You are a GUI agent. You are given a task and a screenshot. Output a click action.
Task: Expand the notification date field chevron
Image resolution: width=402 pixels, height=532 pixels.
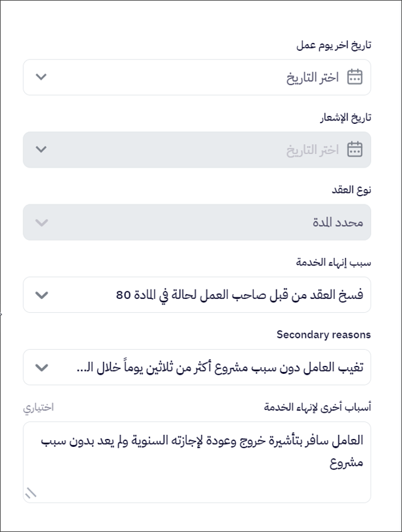[x=41, y=149]
